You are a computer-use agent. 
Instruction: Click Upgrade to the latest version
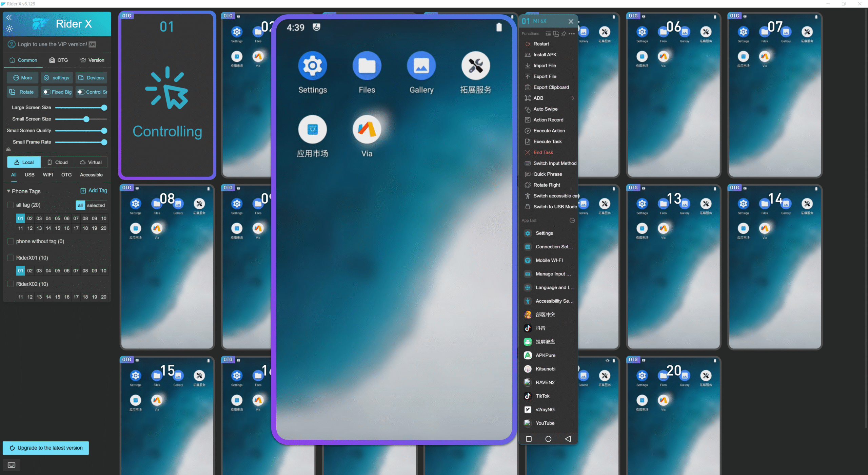click(46, 448)
